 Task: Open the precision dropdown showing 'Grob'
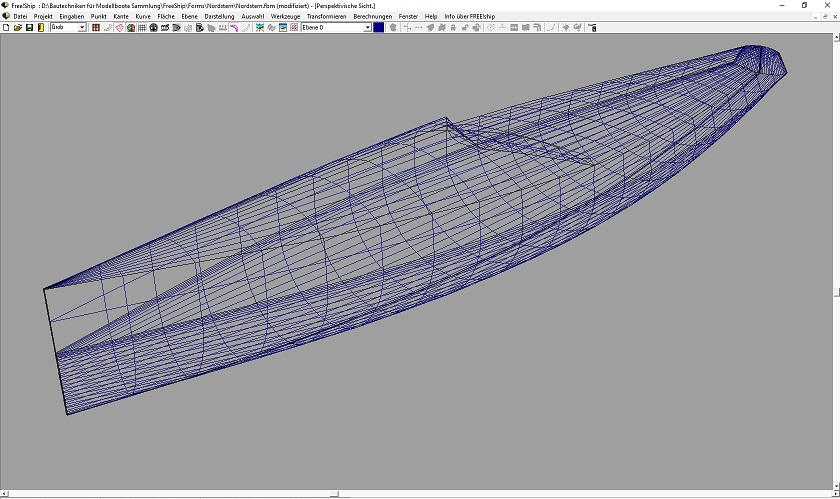[82, 28]
